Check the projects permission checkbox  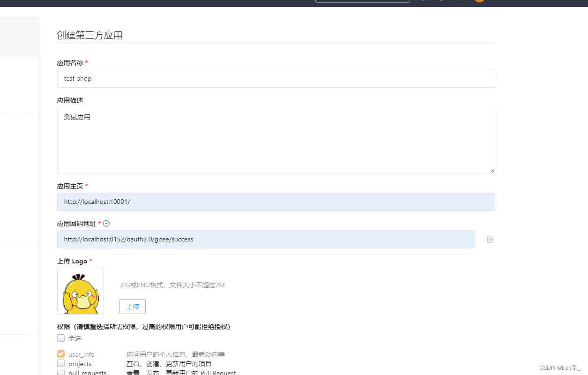pyautogui.click(x=61, y=363)
